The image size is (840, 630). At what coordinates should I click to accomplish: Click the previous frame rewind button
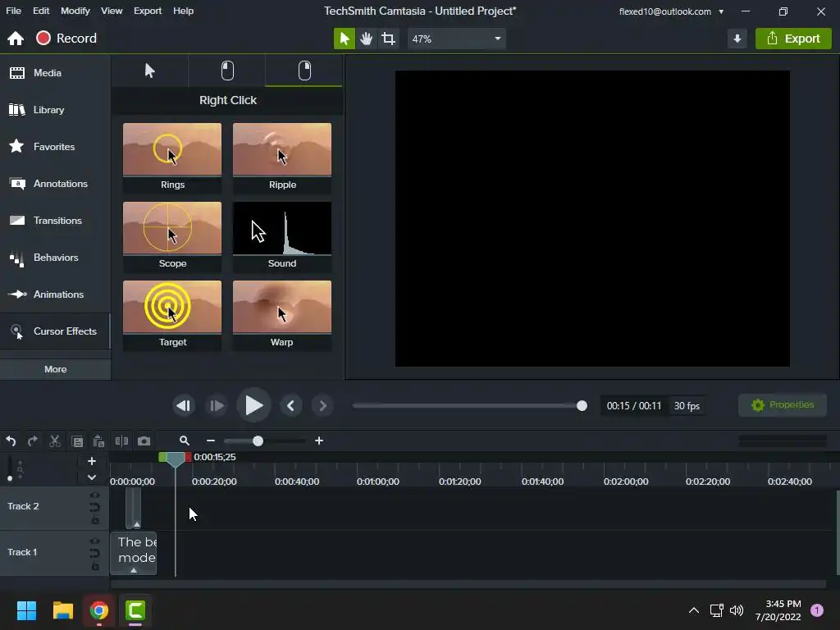[x=183, y=405]
